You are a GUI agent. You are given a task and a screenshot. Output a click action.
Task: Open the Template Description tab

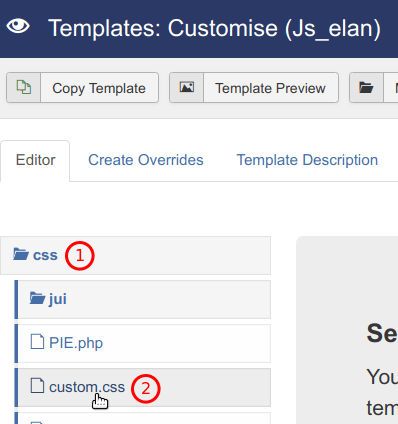[x=307, y=160]
